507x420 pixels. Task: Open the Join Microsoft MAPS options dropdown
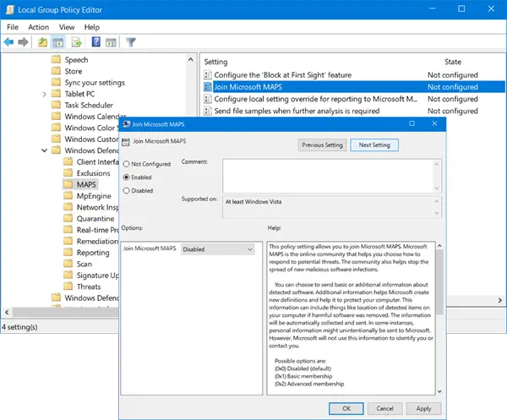[x=218, y=249]
